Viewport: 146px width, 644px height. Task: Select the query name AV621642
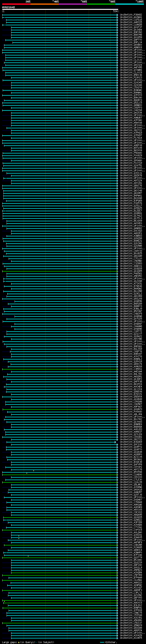pos(8,7)
